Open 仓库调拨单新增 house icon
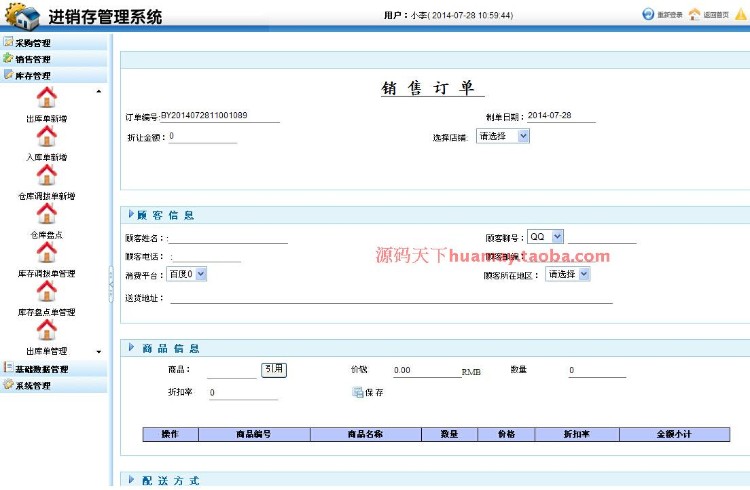750x490 pixels. (x=46, y=175)
